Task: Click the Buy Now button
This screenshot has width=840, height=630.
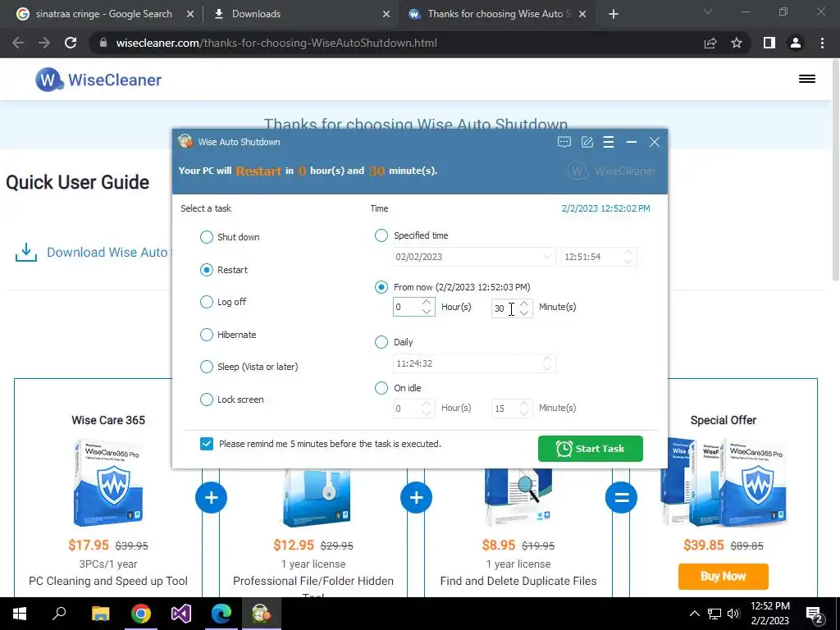Action: (x=724, y=577)
